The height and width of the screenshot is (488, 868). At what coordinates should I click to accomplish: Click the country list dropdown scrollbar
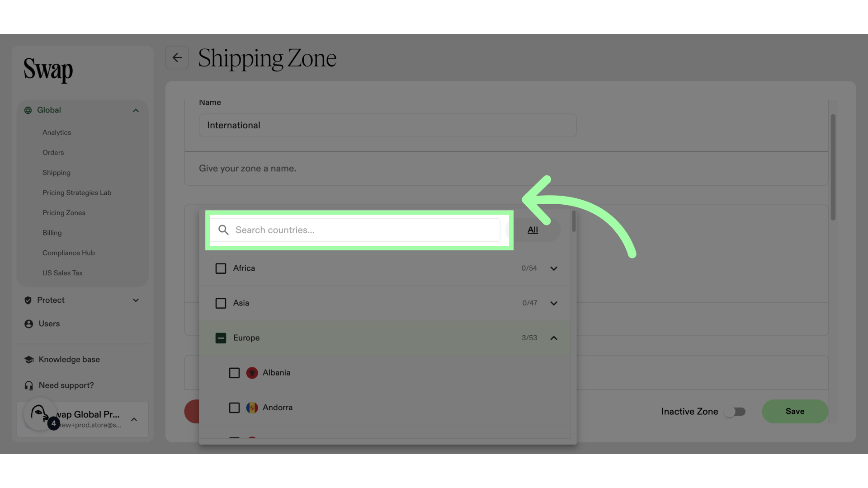[x=574, y=221]
